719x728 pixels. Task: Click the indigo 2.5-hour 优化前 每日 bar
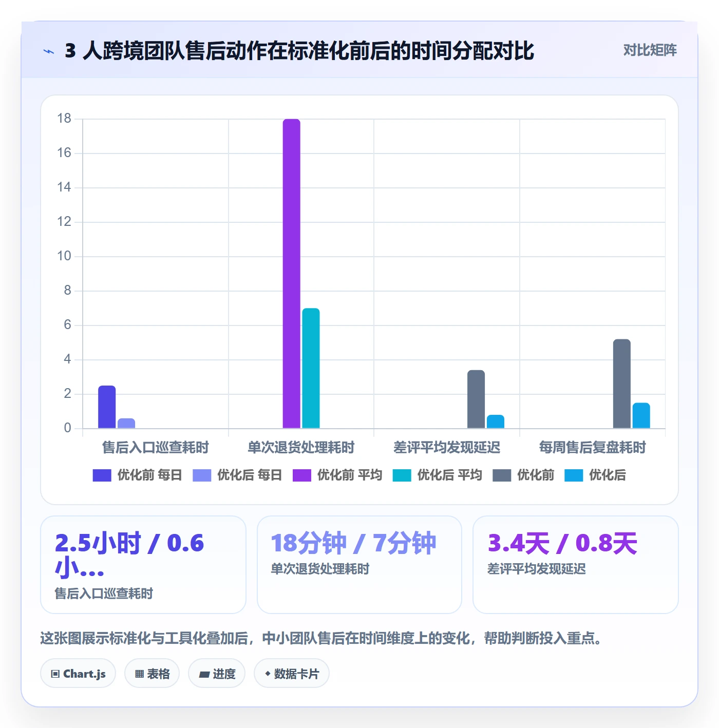tap(107, 407)
